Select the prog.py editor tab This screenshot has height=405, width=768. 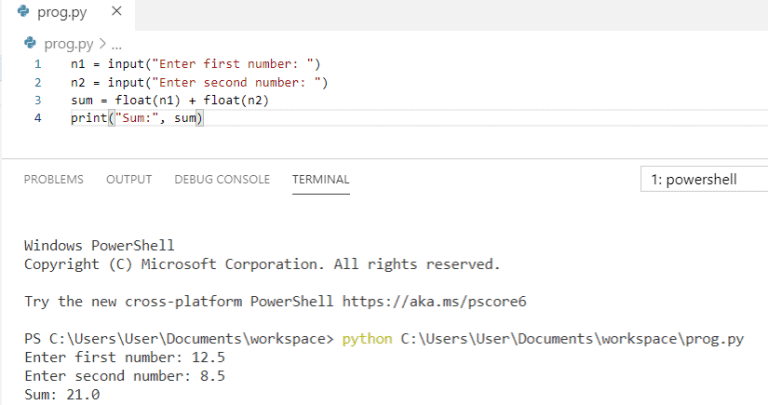point(68,13)
